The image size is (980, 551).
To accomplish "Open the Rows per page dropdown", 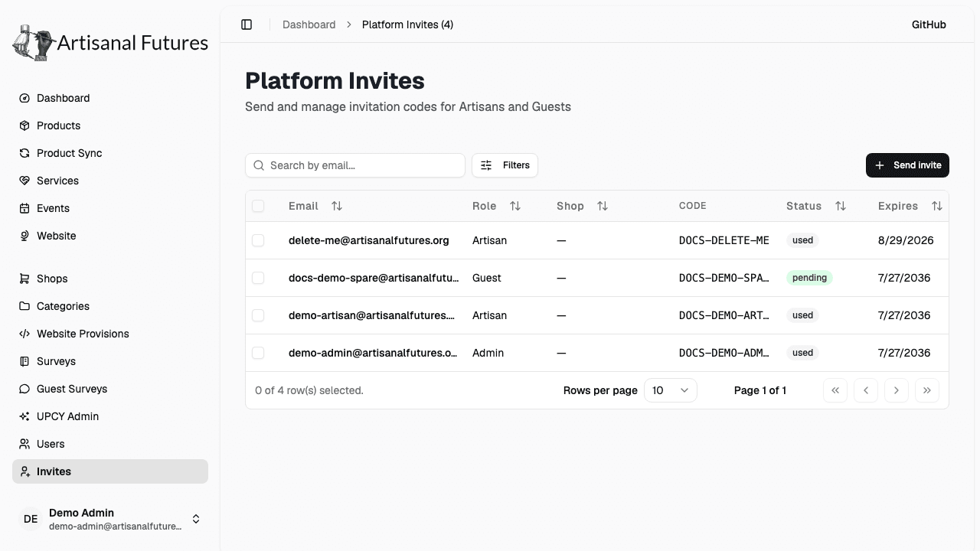I will [x=671, y=390].
